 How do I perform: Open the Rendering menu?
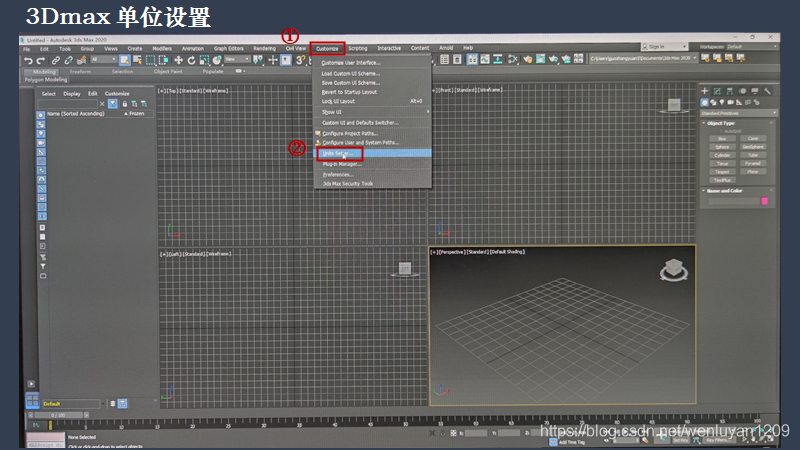[x=264, y=48]
